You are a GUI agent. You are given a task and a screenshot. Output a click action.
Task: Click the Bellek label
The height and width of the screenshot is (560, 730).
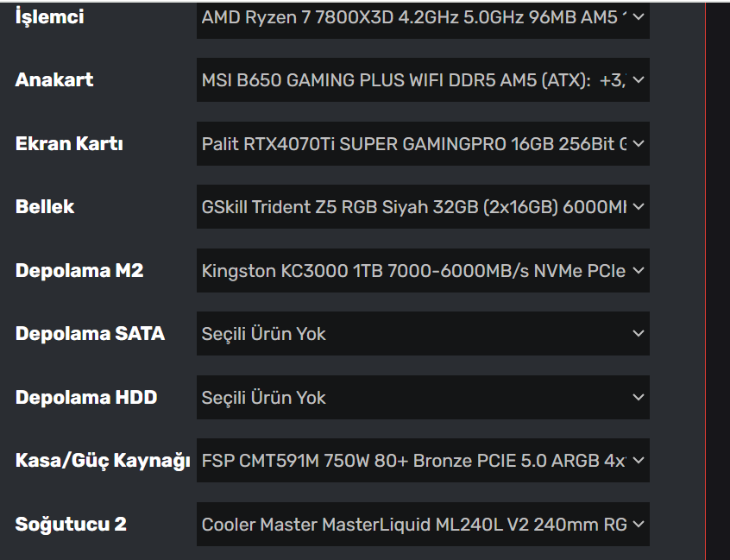(45, 207)
